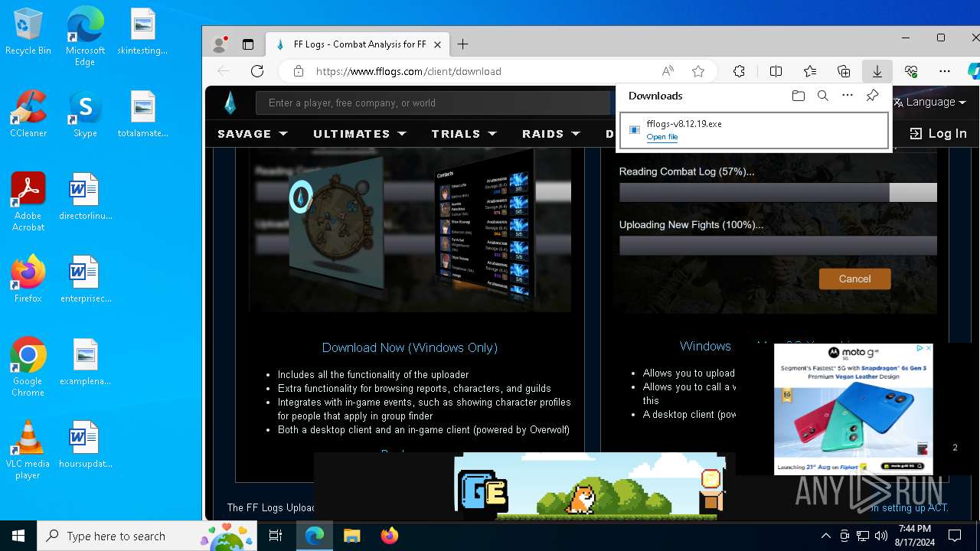Click the Read aloud icon

coord(668,71)
